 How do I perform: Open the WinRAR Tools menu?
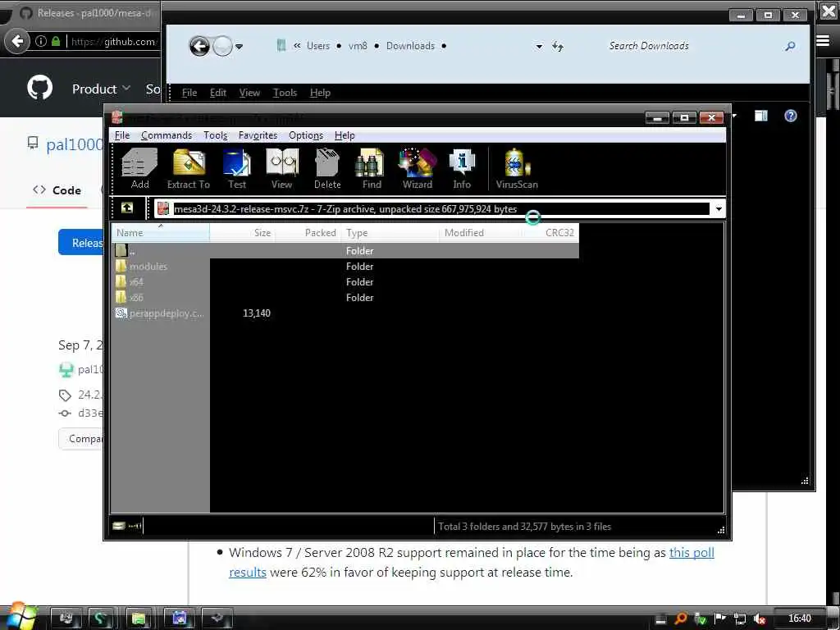pos(216,135)
